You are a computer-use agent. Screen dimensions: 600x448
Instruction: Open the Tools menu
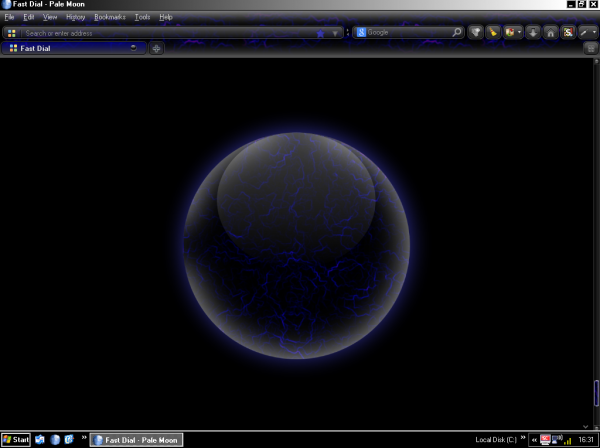point(142,17)
